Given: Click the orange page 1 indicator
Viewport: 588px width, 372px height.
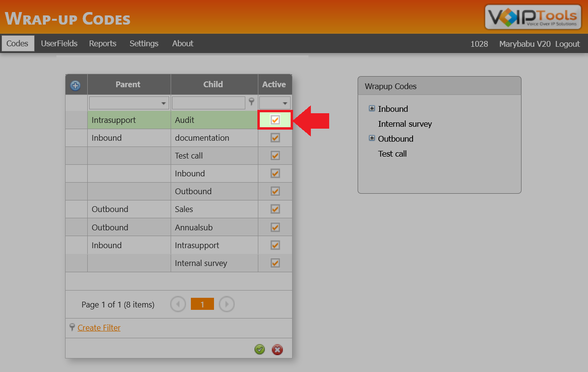Looking at the screenshot, I should (x=202, y=304).
